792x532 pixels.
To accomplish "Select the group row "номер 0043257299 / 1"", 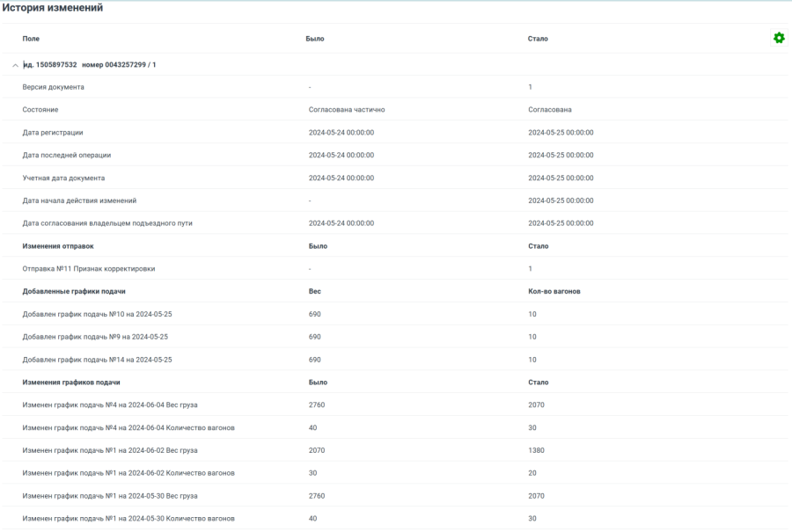I will (x=119, y=65).
